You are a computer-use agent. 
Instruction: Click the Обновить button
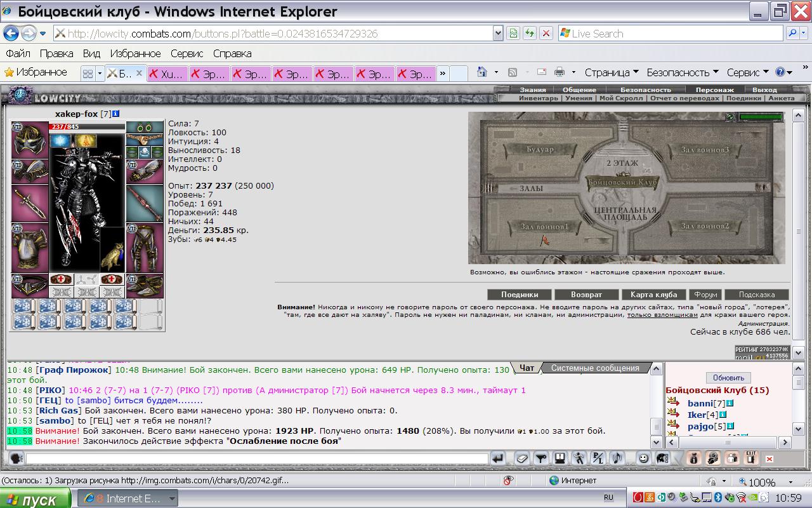pyautogui.click(x=728, y=378)
